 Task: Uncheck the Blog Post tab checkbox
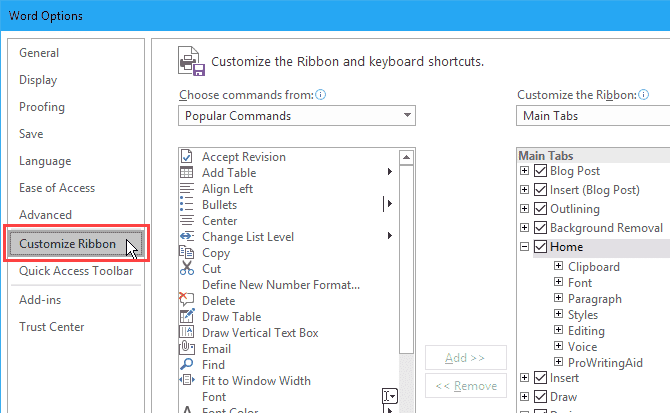pyautogui.click(x=541, y=172)
